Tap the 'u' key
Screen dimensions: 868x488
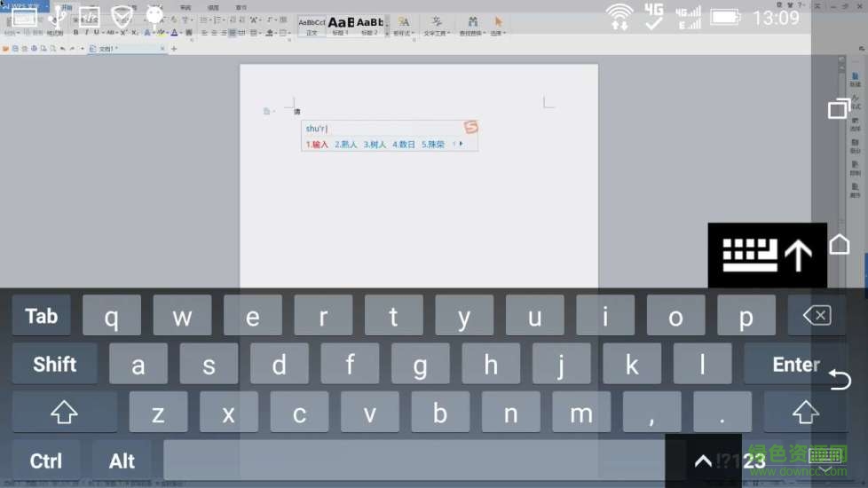point(535,316)
